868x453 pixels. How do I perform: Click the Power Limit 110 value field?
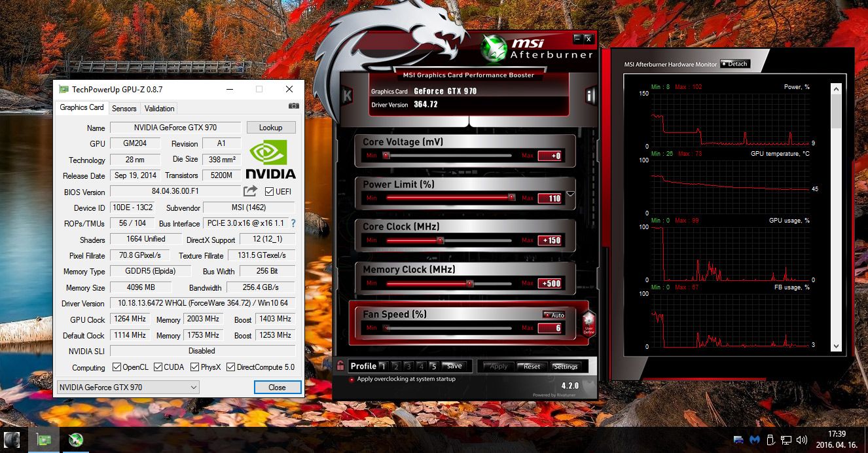550,198
